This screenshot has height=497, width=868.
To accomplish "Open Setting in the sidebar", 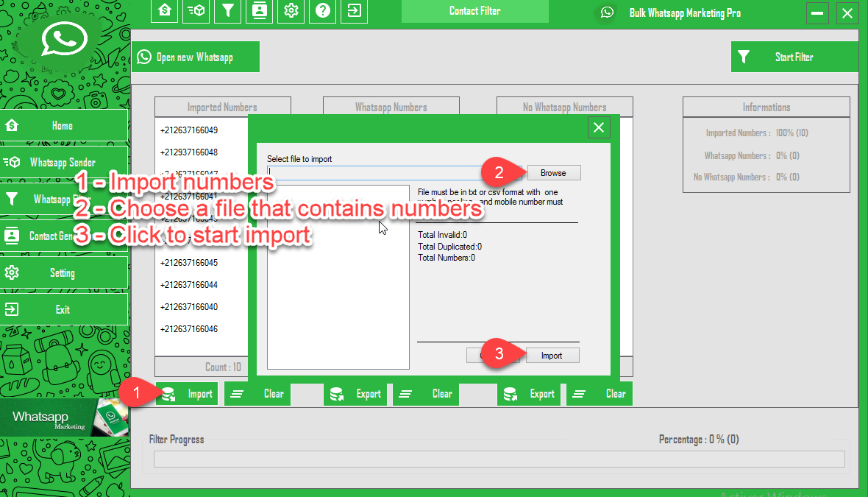I will (63, 273).
